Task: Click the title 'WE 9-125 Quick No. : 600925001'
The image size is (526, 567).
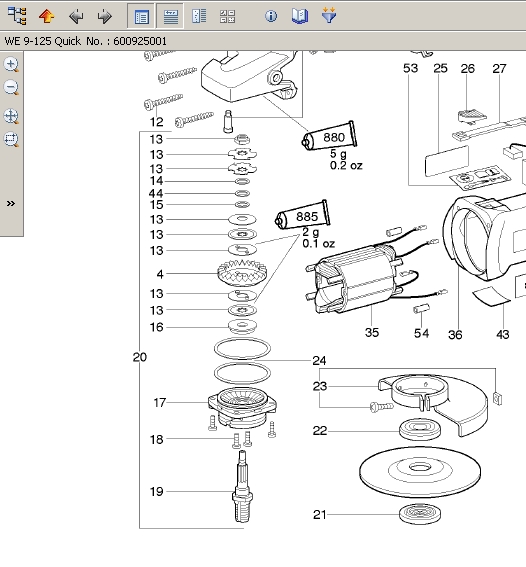Action: pyautogui.click(x=85, y=41)
